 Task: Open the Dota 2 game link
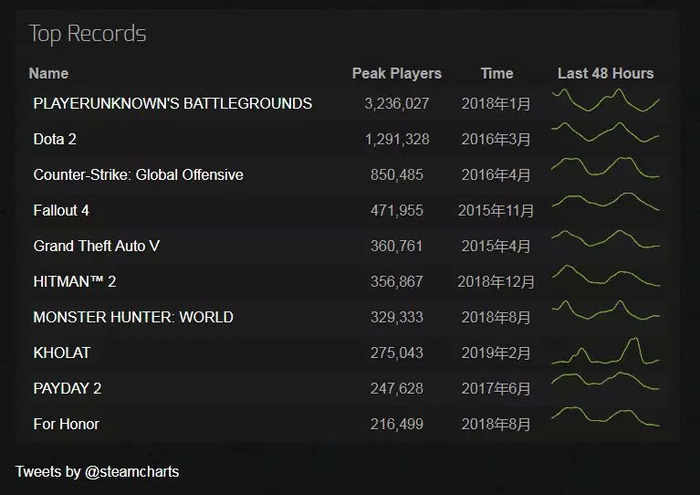pyautogui.click(x=54, y=139)
